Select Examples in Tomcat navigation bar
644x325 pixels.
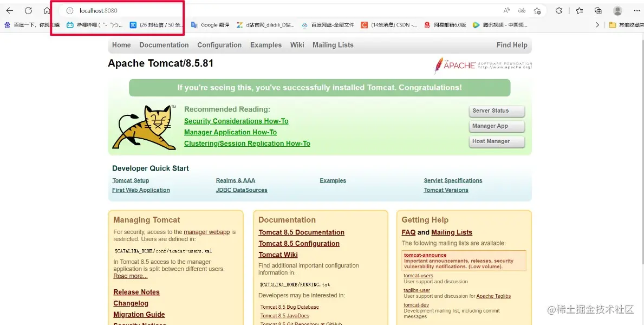click(266, 45)
